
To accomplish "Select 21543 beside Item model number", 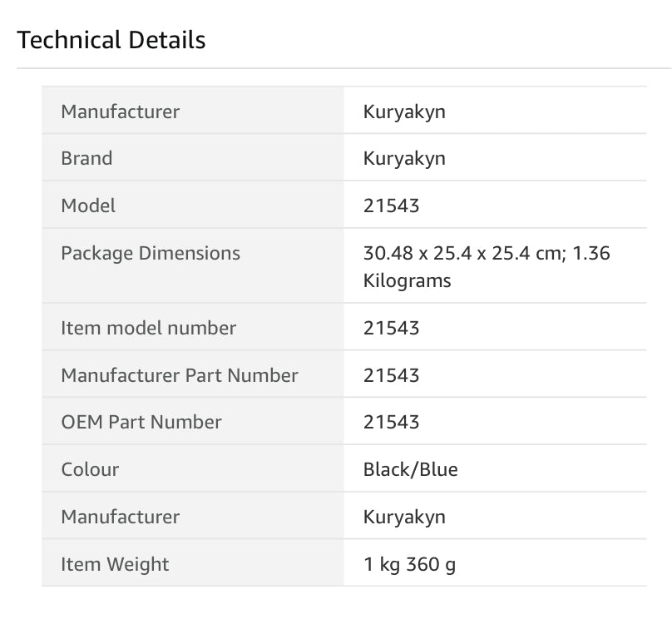I will (391, 329).
